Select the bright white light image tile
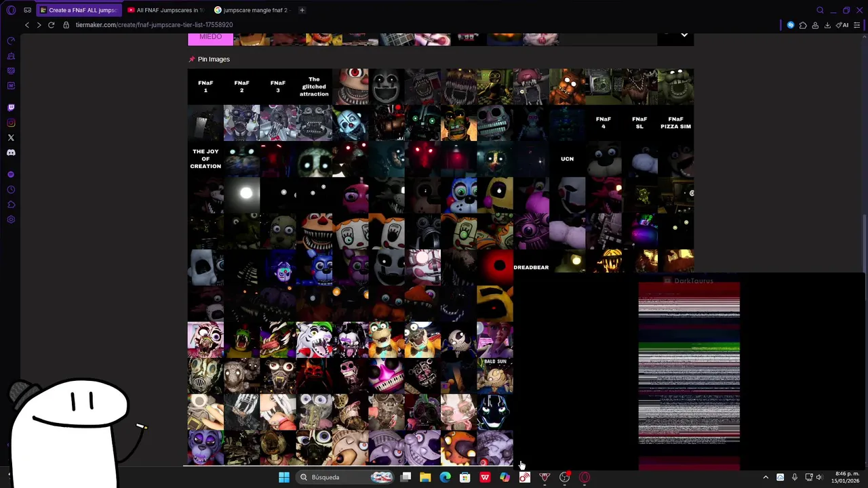Viewport: 868px width, 488px height. click(241, 195)
